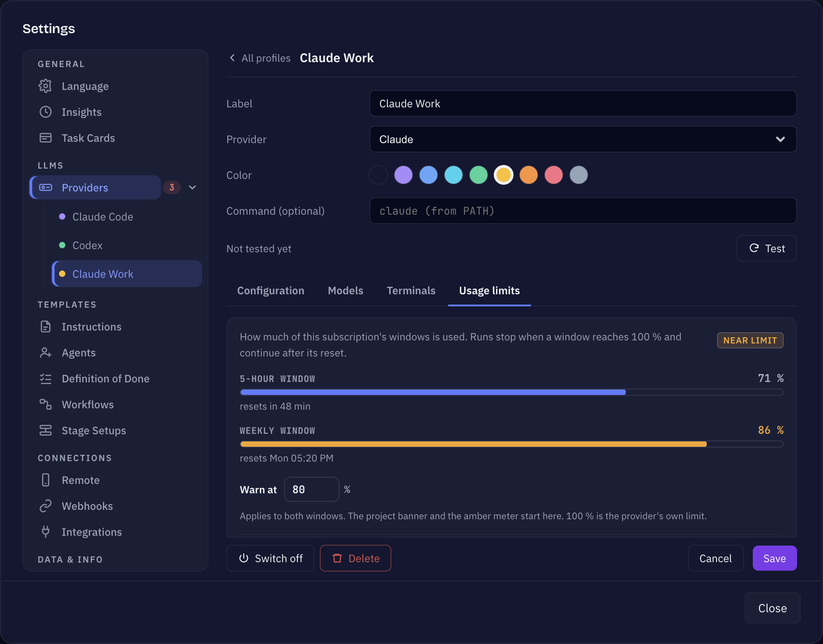Select the Usage limits tab

[489, 290]
